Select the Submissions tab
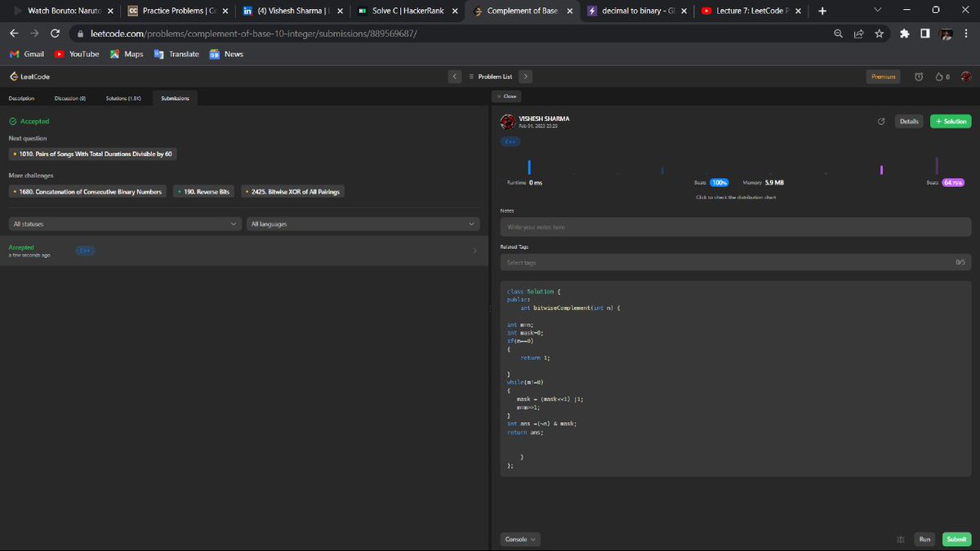 175,98
